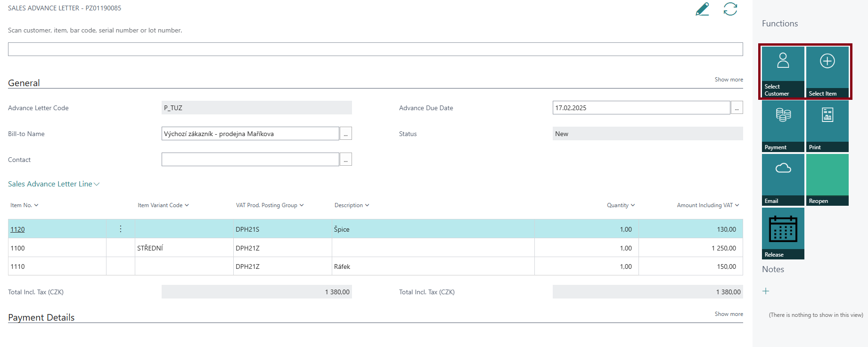Image resolution: width=868 pixels, height=347 pixels.
Task: Expand Sales Advance Letter Line menu
Action: point(54,184)
